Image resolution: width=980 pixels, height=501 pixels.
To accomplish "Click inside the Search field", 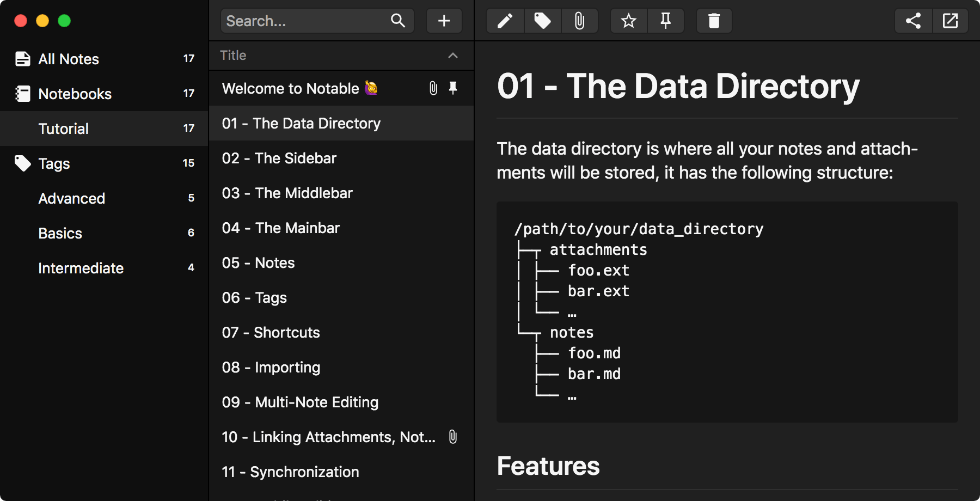I will tap(305, 21).
